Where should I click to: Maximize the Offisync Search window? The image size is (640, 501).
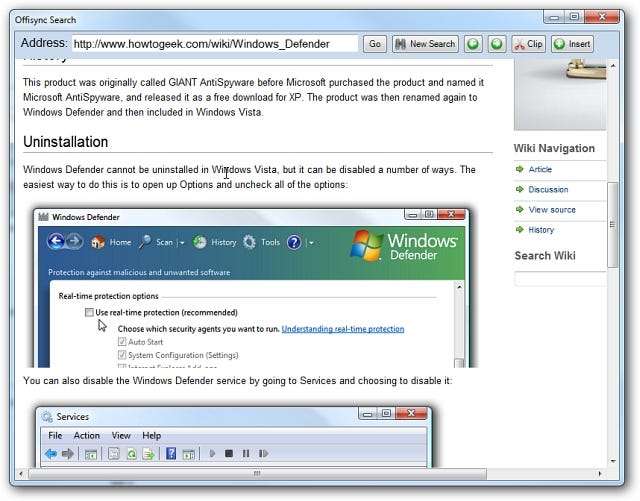574,17
